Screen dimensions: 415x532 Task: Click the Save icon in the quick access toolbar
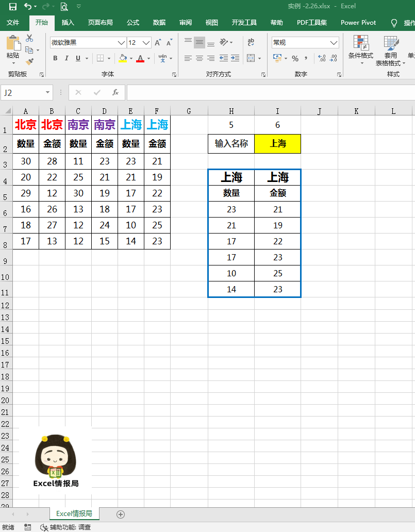tap(12, 7)
